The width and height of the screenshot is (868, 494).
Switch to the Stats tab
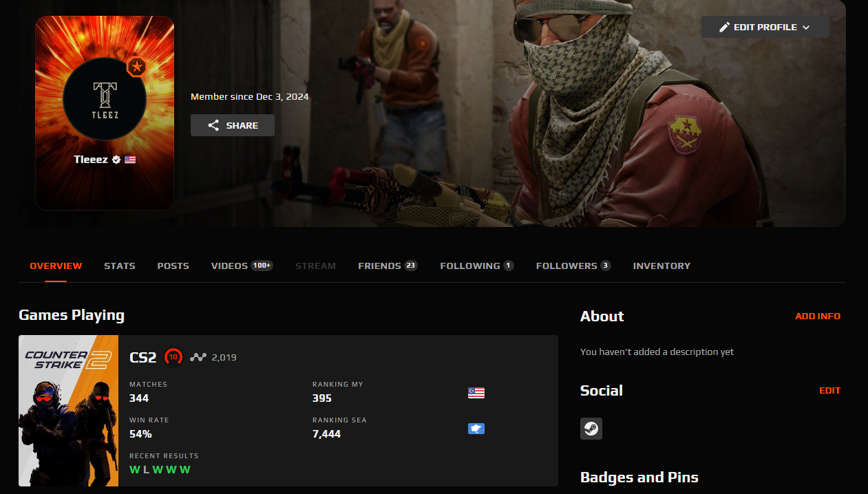120,266
